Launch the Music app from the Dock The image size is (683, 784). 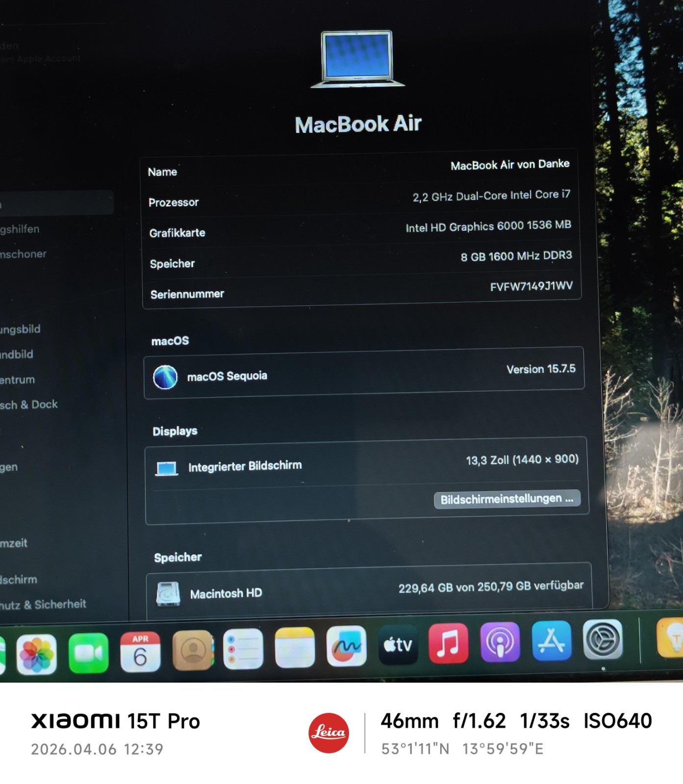point(448,643)
